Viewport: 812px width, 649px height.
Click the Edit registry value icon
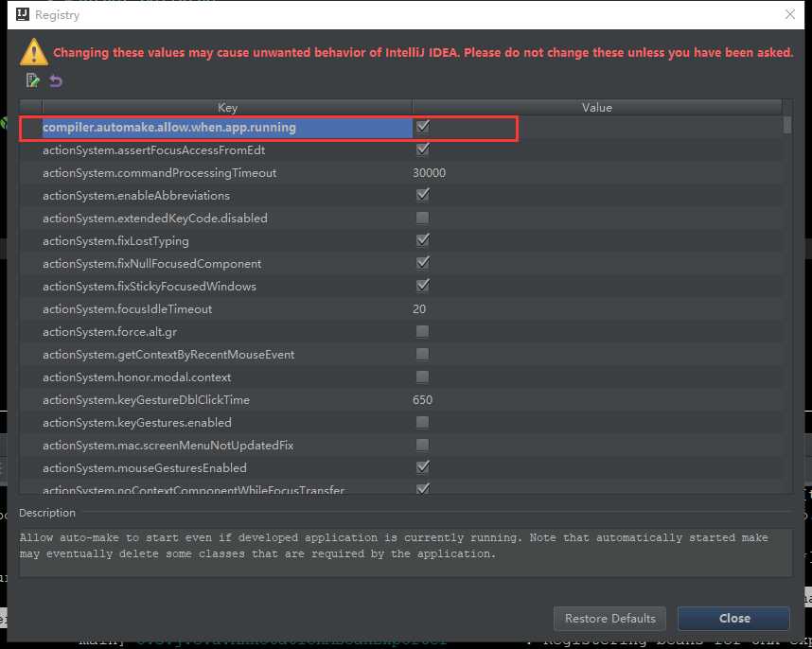pyautogui.click(x=32, y=80)
